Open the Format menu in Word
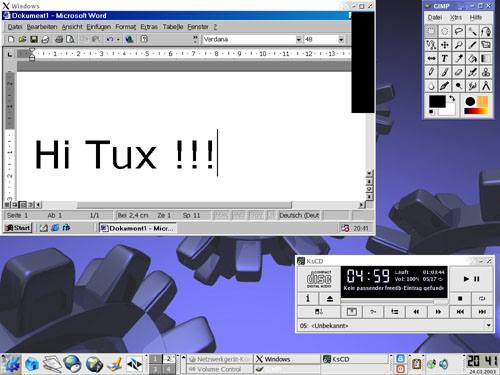500x375 pixels. (x=126, y=27)
